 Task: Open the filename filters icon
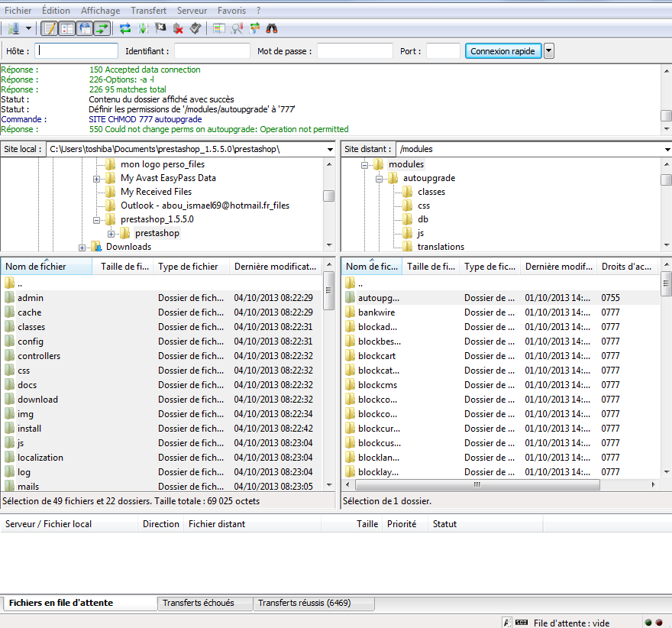[x=219, y=28]
